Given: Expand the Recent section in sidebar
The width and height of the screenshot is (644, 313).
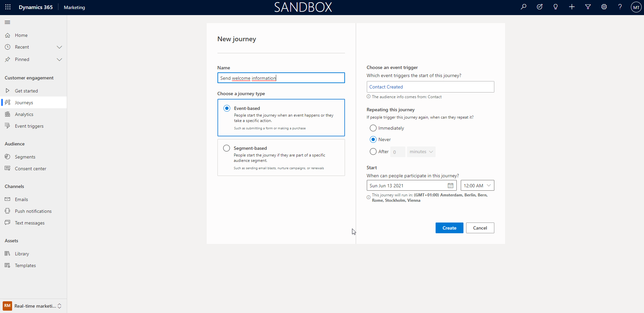Looking at the screenshot, I should tap(59, 47).
